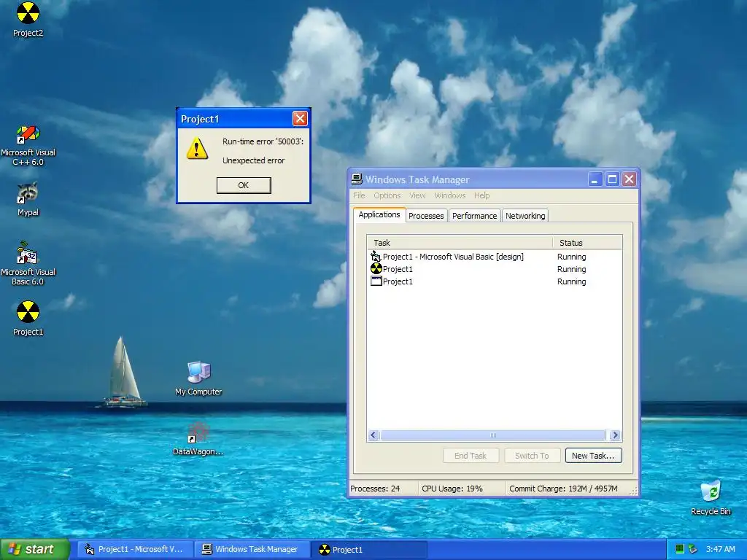747x560 pixels.
Task: Click green CPU usage tray icon
Action: click(680, 549)
